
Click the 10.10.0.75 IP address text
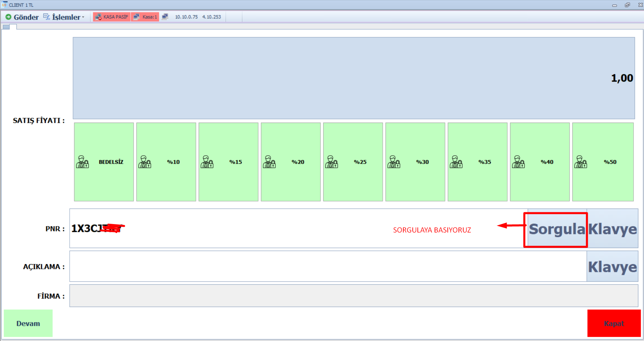tap(186, 17)
